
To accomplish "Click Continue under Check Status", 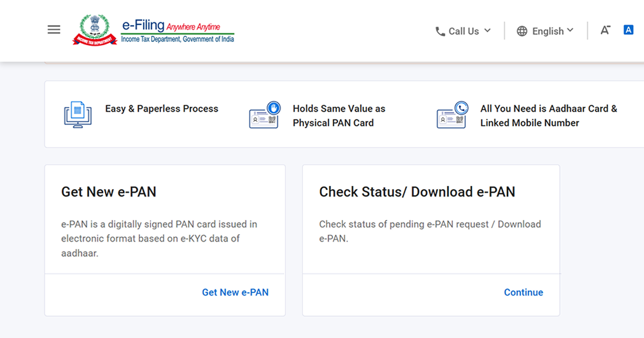I will coord(524,292).
